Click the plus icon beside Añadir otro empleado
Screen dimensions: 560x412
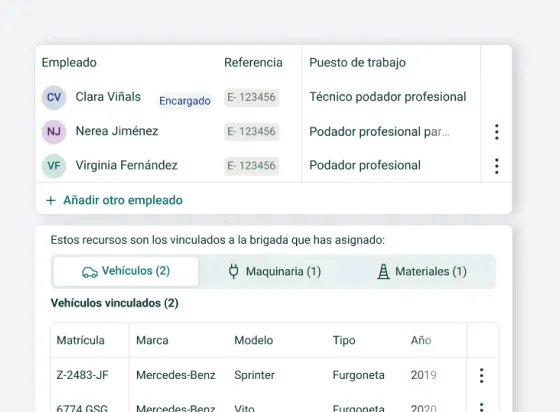[51, 200]
